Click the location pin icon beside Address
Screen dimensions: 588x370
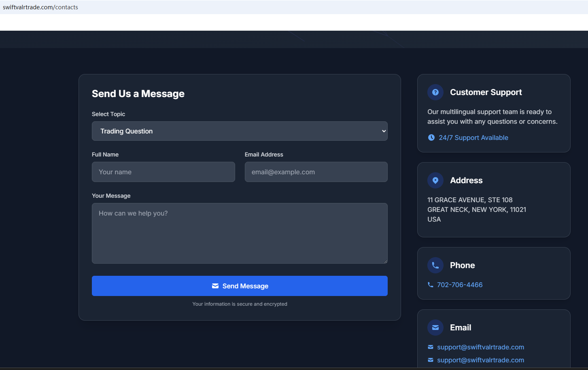pos(435,180)
